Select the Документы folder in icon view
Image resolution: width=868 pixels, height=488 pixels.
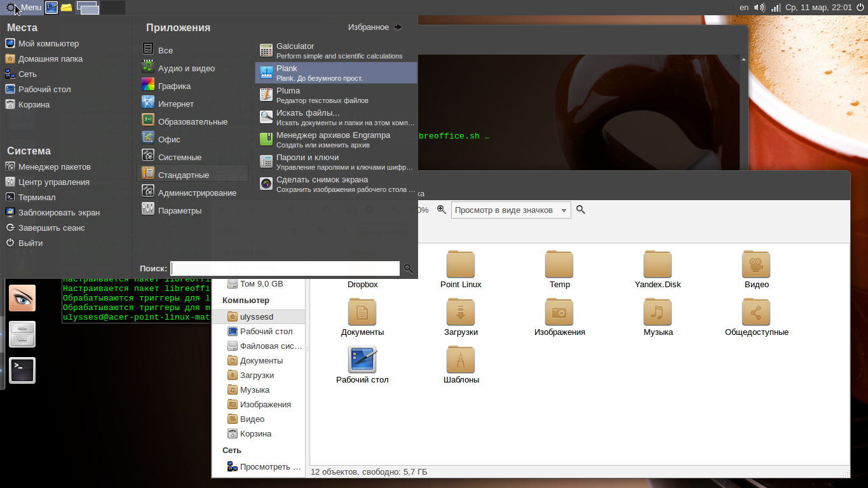point(362,317)
